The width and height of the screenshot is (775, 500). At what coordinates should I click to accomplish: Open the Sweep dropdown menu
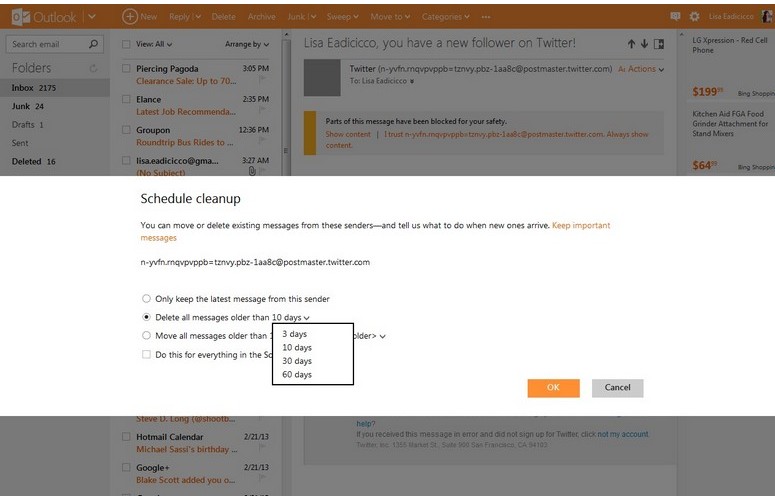pyautogui.click(x=343, y=16)
